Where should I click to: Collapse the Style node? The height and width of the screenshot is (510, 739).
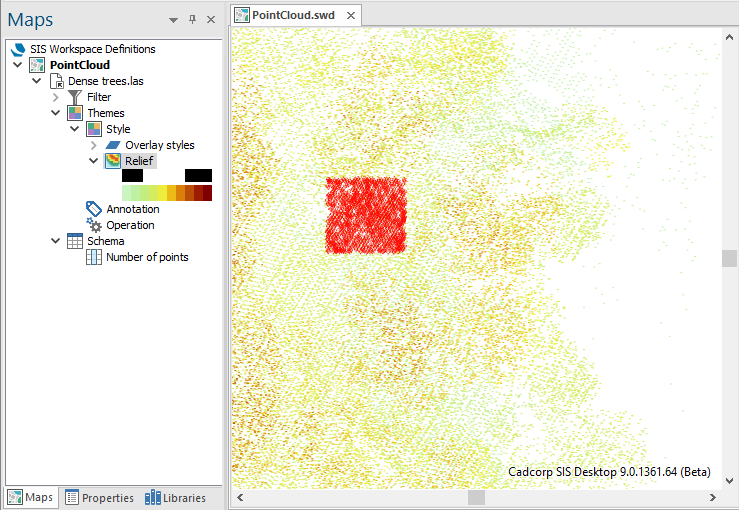pos(74,129)
